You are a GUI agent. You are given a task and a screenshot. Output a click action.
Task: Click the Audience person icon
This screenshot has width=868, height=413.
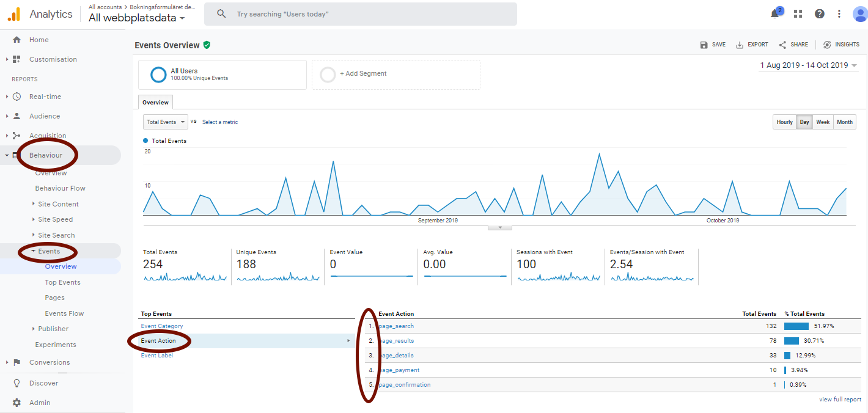point(17,116)
